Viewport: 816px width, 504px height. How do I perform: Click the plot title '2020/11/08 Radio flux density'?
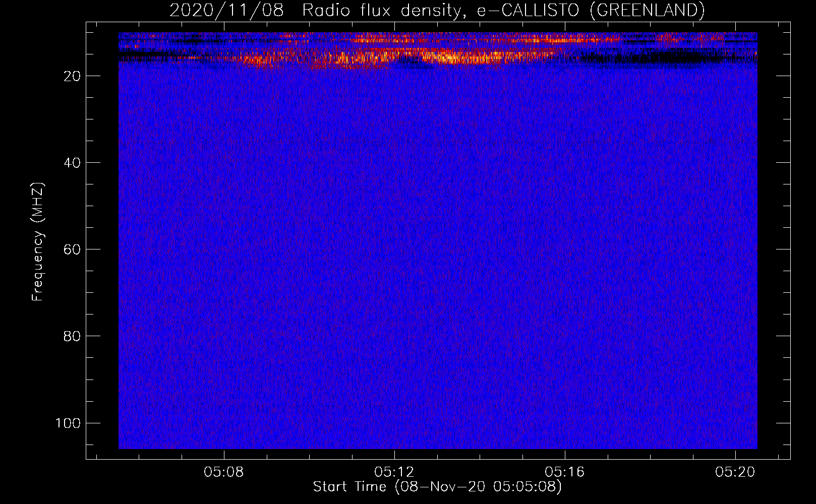coord(437,10)
